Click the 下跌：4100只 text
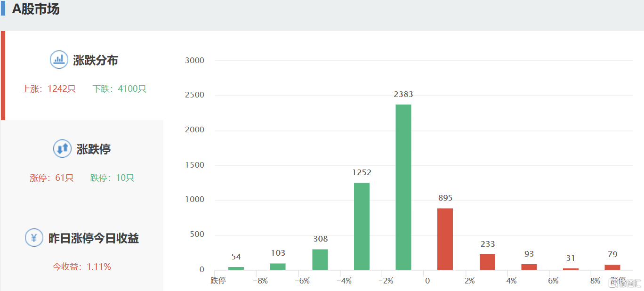The image size is (644, 291). click(120, 89)
